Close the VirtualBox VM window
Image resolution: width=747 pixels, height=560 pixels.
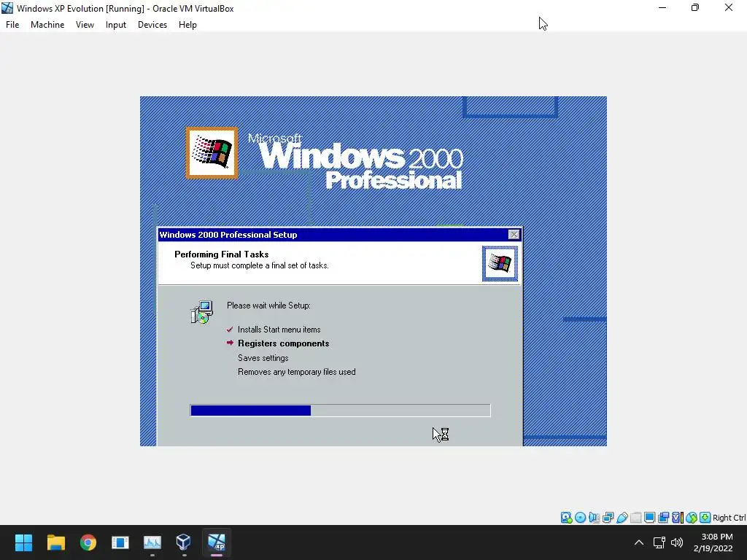pos(729,7)
